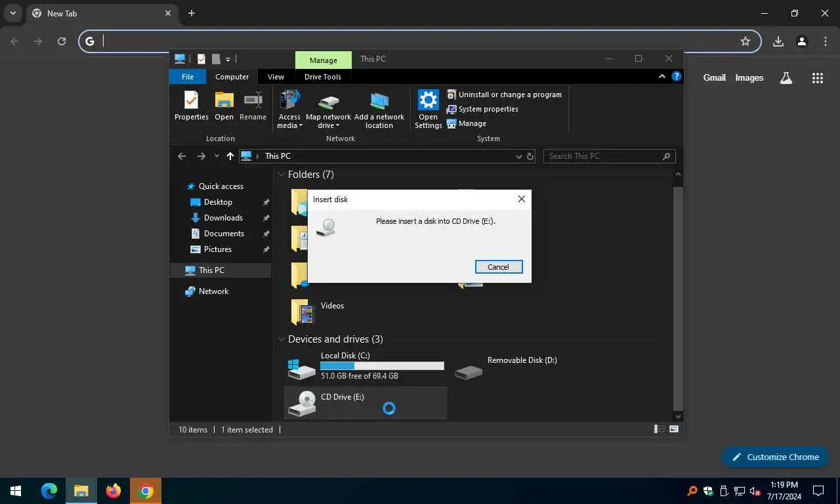Select the Videos folder
The width and height of the screenshot is (840, 504).
(318, 312)
